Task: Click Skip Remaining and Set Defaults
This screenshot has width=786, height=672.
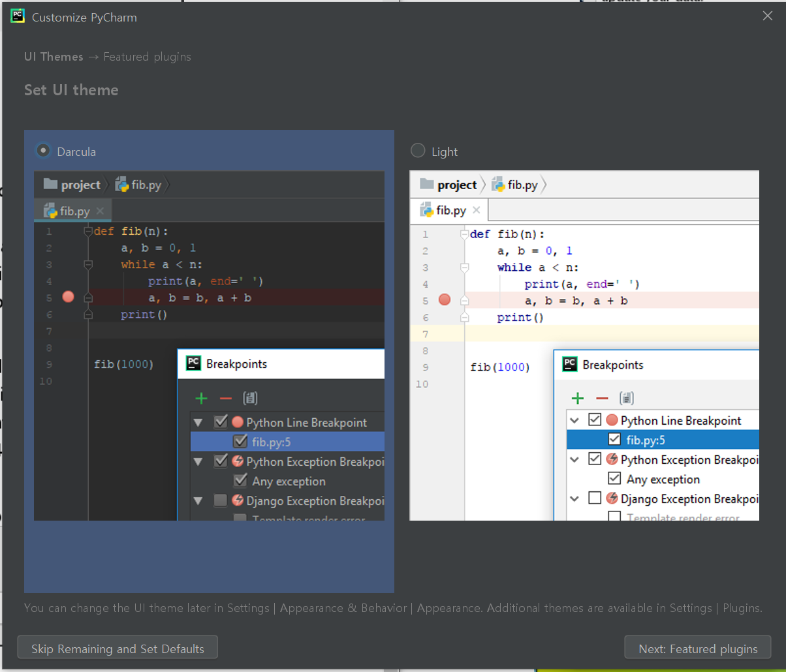Action: point(118,649)
